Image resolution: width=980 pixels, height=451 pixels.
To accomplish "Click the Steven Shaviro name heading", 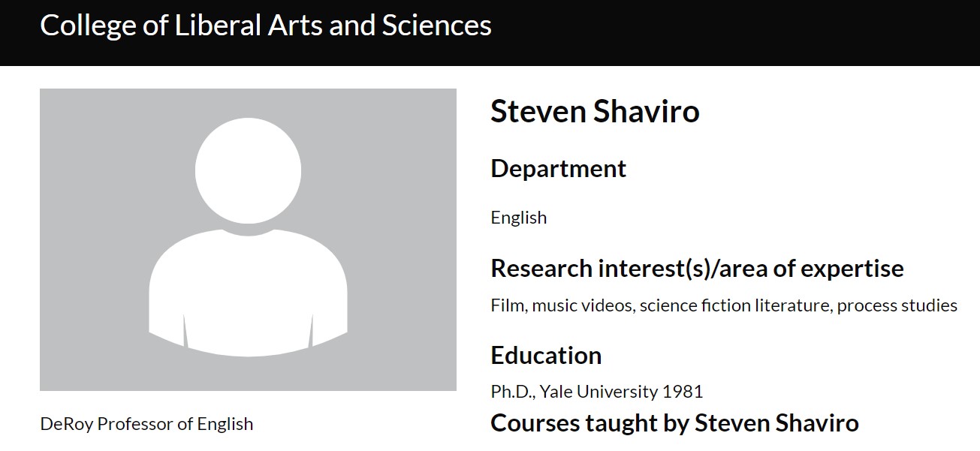I will [595, 112].
